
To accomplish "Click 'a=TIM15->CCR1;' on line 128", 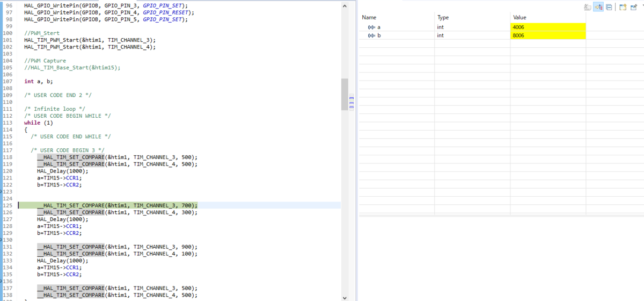I will click(60, 226).
